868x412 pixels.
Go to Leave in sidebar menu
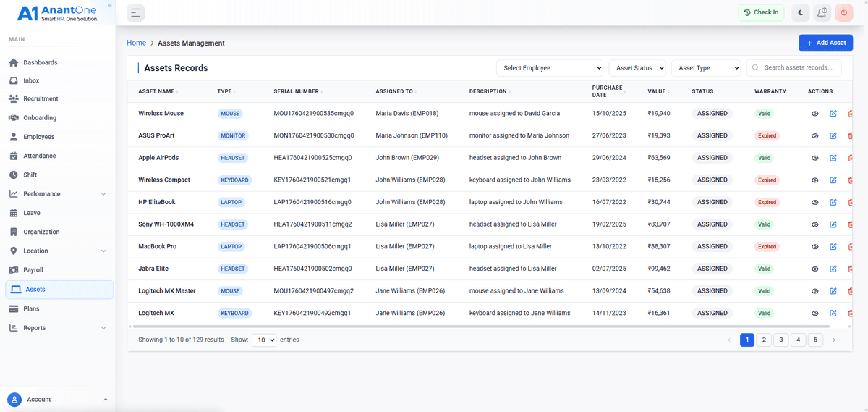tap(32, 213)
